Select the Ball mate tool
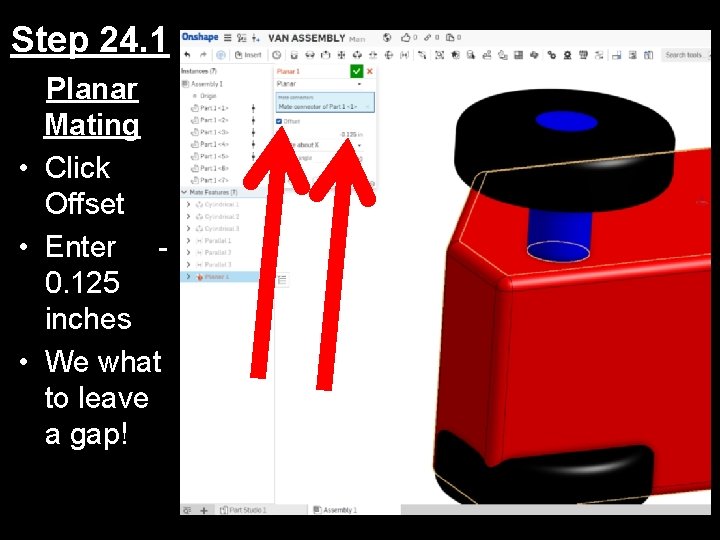 click(x=389, y=55)
